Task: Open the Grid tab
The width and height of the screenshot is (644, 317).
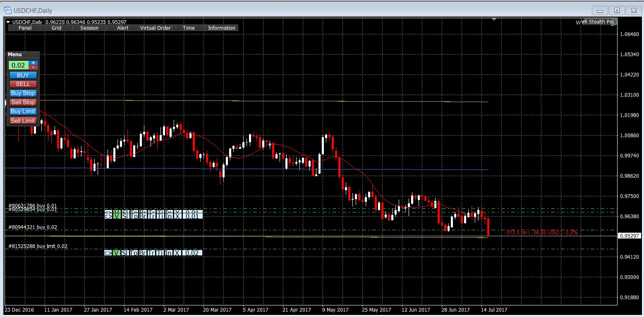Action: click(x=57, y=28)
